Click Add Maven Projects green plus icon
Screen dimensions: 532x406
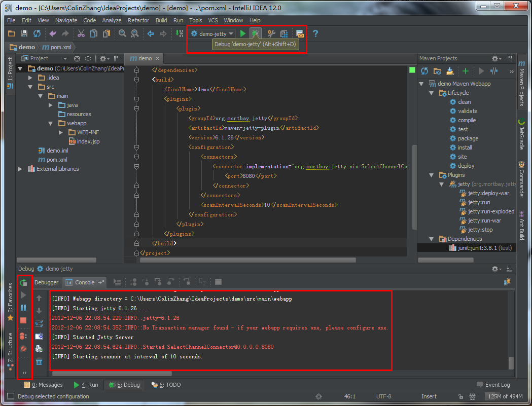click(x=466, y=71)
